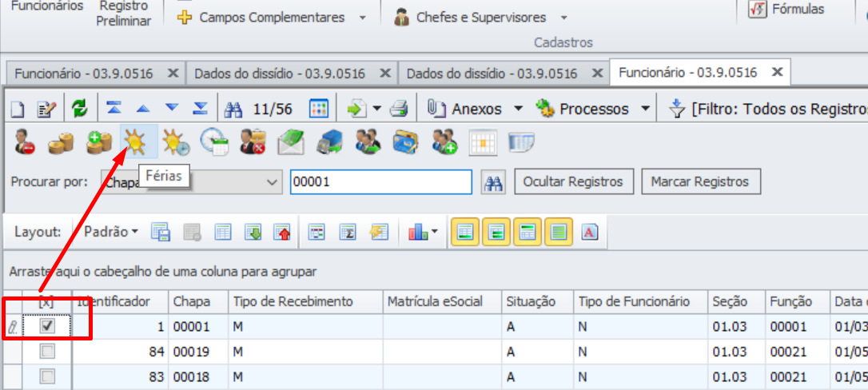
Task: Sort by the Situação column header
Action: tap(538, 301)
